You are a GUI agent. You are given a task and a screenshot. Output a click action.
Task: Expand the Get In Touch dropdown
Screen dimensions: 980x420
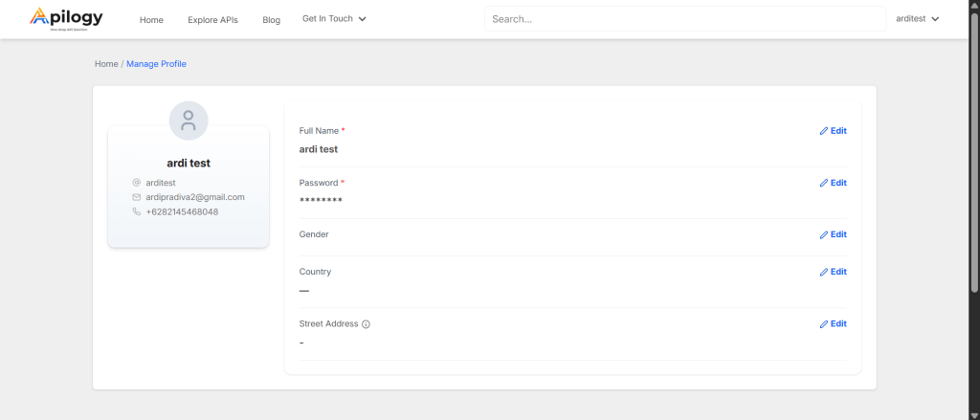tap(334, 18)
